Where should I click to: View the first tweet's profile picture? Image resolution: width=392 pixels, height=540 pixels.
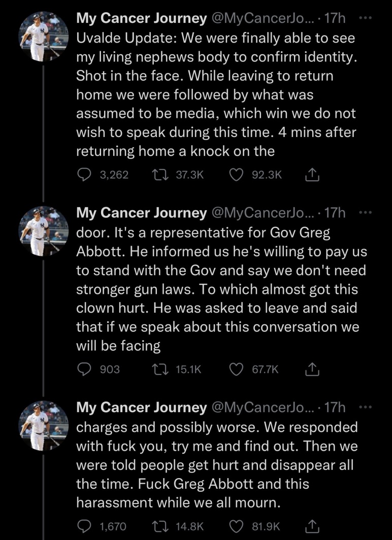pyautogui.click(x=43, y=37)
